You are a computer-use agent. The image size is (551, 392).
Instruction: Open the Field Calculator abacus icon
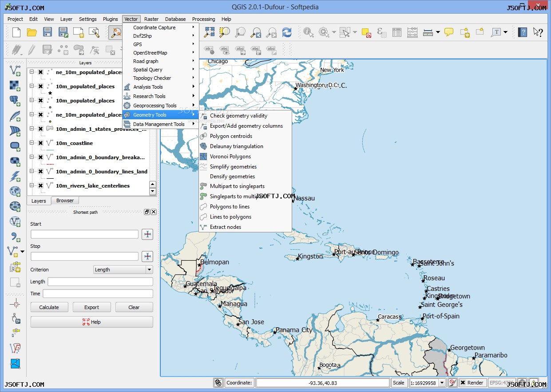[x=412, y=32]
